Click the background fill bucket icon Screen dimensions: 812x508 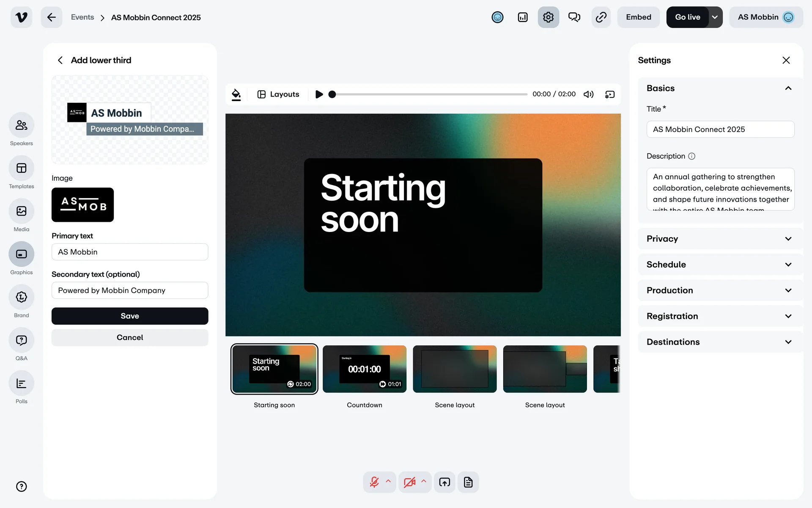click(x=236, y=94)
